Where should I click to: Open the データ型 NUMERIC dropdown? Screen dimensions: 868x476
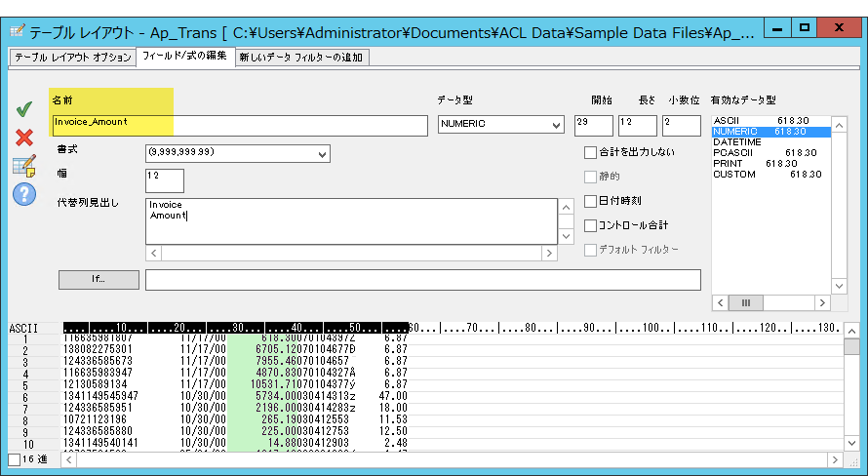click(x=500, y=125)
